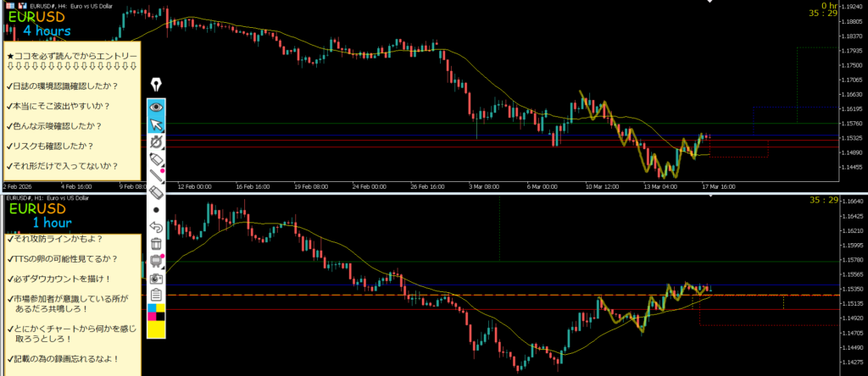Image resolution: width=868 pixels, height=376 pixels.
Task: Select the magenta color swatch
Action: coord(152,318)
